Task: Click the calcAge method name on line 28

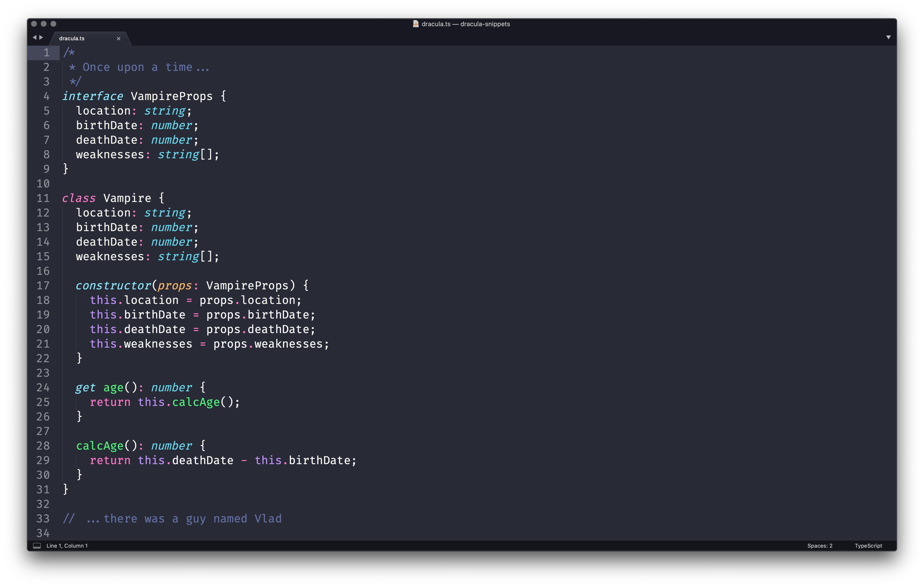Action: click(x=100, y=446)
